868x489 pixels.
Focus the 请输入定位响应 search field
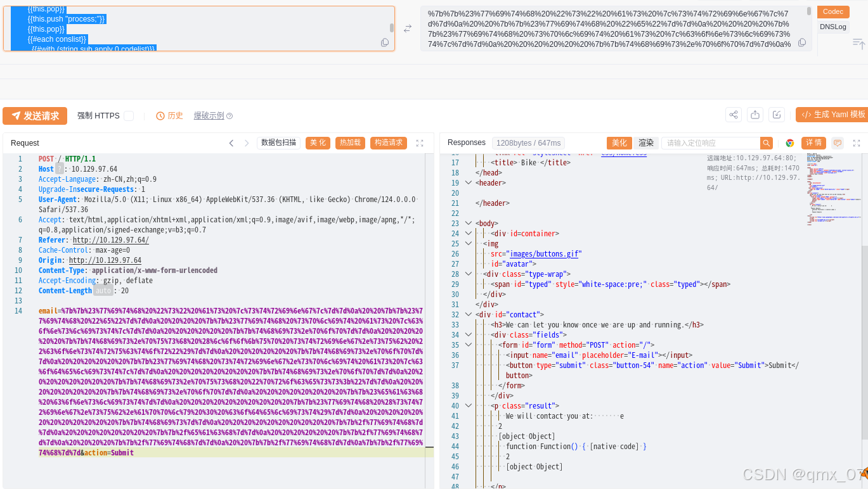711,143
